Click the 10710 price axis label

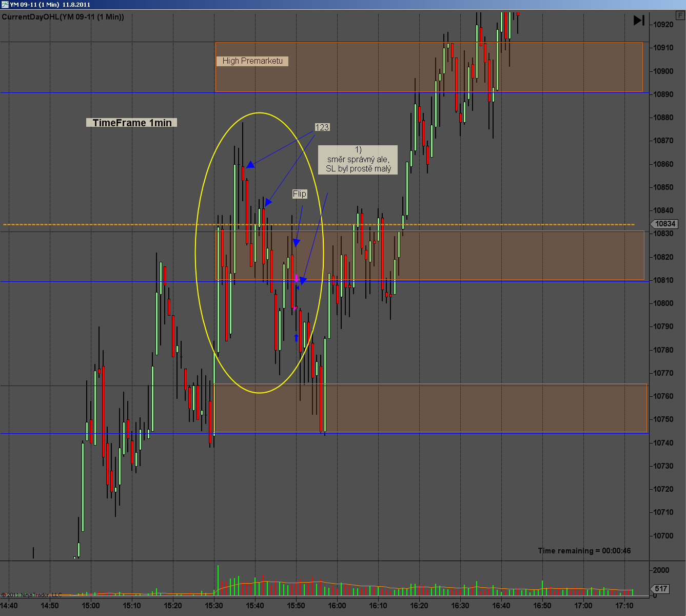pyautogui.click(x=662, y=512)
